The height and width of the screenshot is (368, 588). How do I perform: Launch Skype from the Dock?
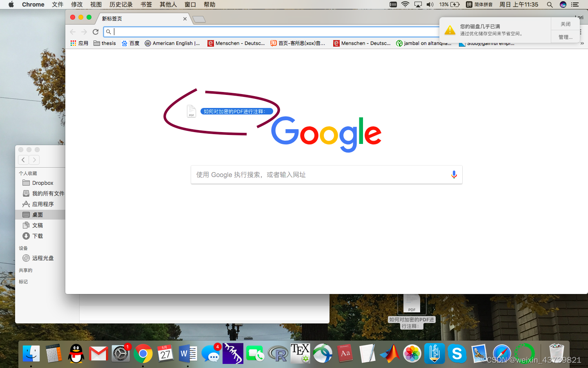(457, 354)
